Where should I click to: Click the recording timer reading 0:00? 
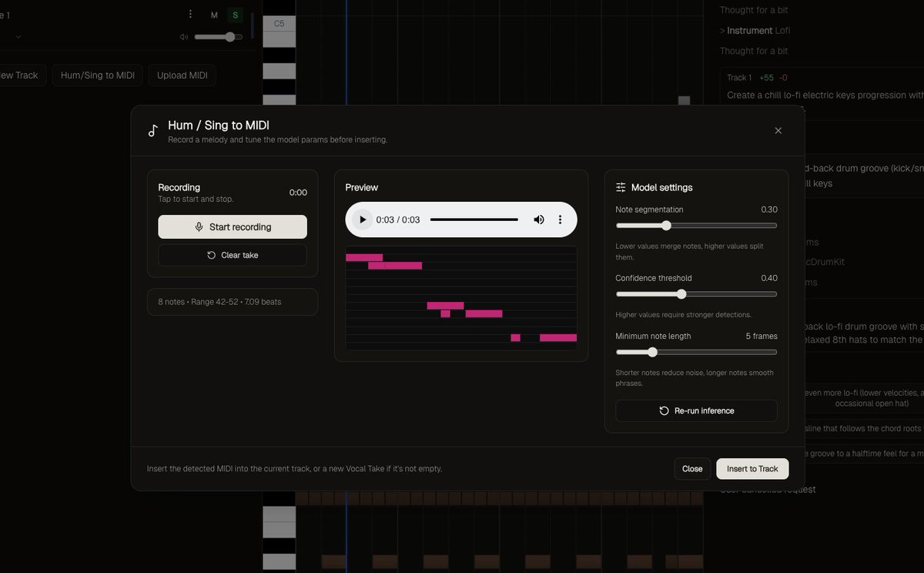click(x=298, y=193)
